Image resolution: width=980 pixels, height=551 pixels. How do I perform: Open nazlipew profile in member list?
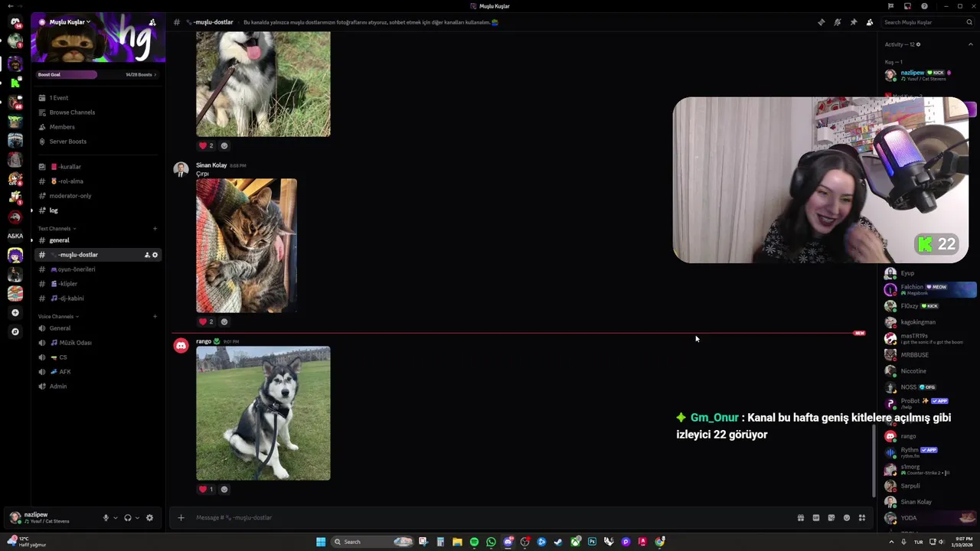click(929, 75)
